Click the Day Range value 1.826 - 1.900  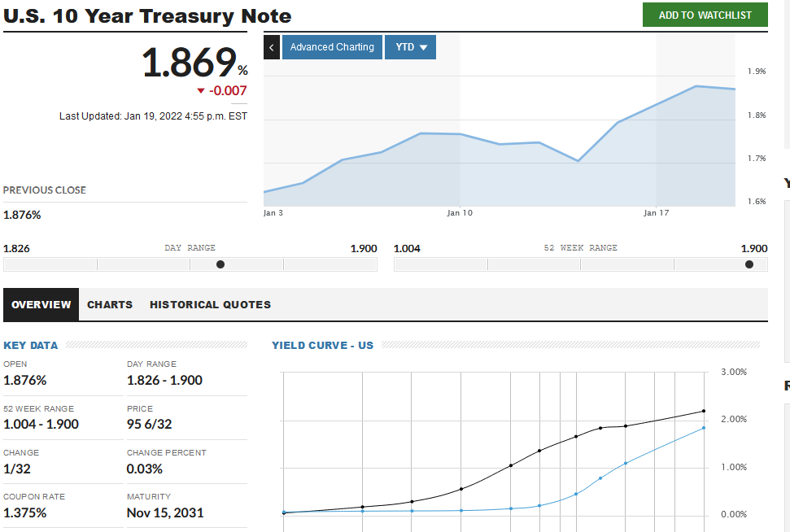pyautogui.click(x=164, y=381)
